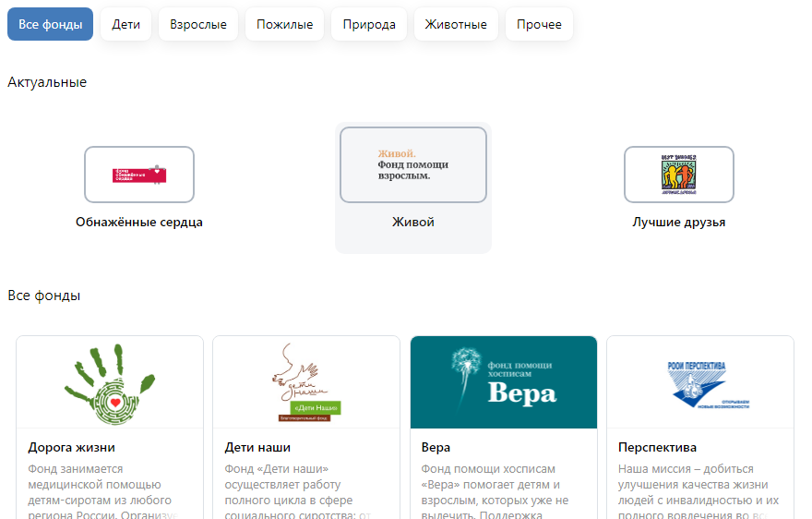This screenshot has height=519, width=812.
Task: Choose the "Природа" category
Action: tap(368, 25)
